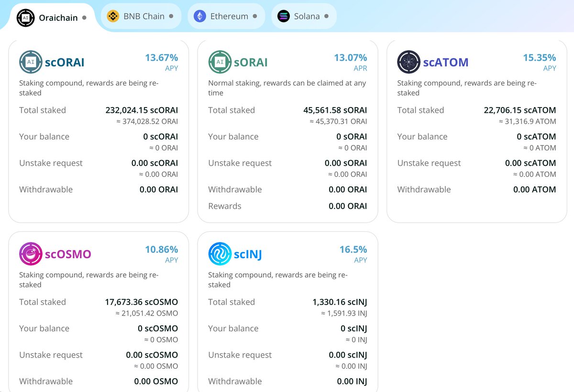Open the scINJ staking card title
Image resolution: width=574 pixels, height=392 pixels.
pos(248,254)
